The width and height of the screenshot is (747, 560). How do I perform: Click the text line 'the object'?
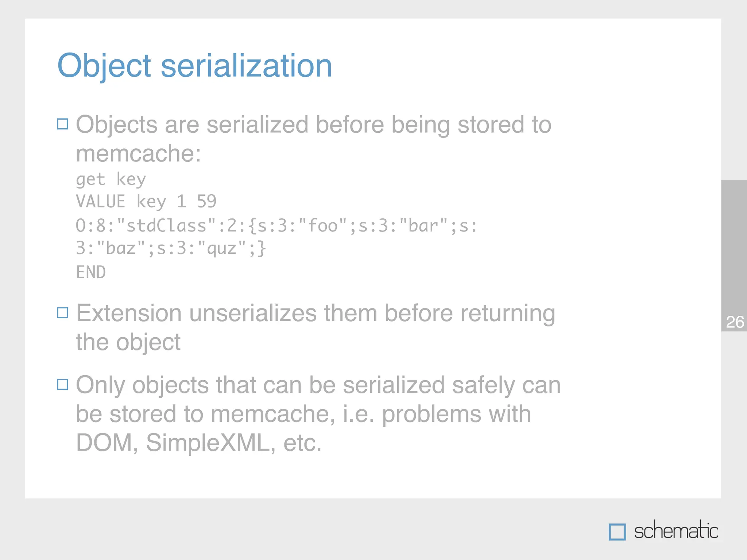128,342
